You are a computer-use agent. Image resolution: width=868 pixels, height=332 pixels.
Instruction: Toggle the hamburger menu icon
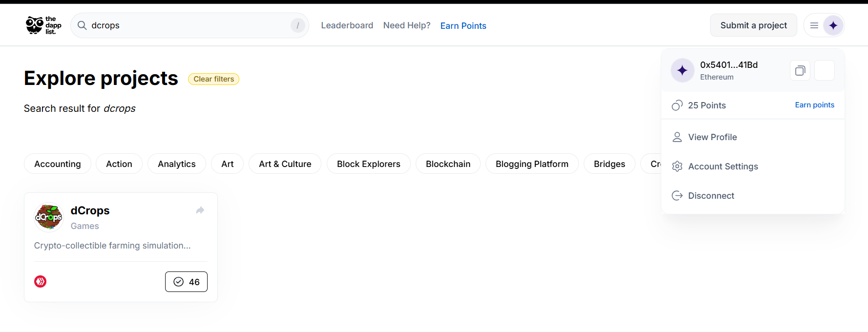(814, 25)
